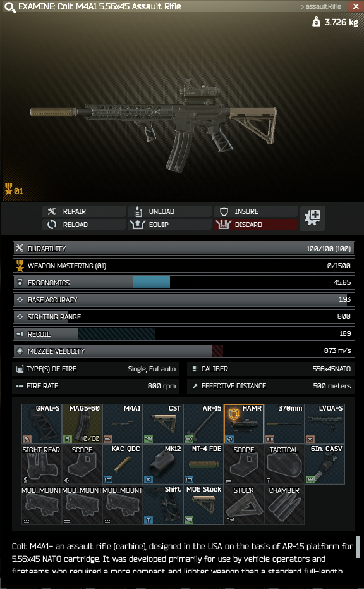Click the empty SIGHT REAR slot

pos(42,464)
